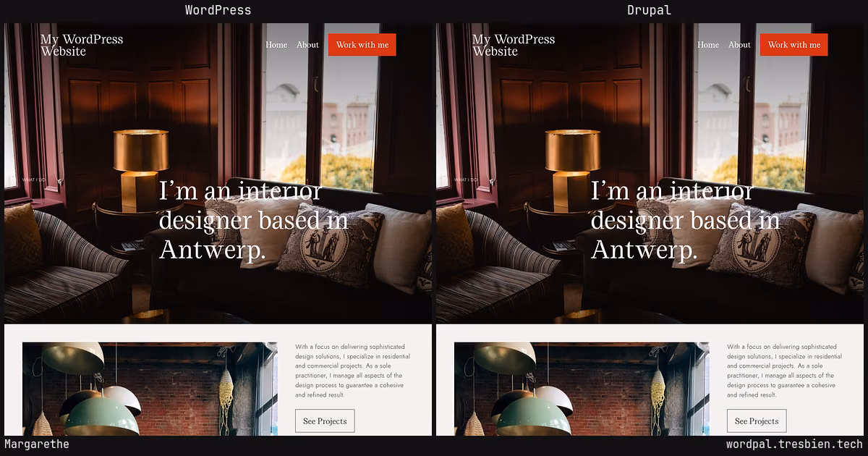Screen dimensions: 868x456
Task: Open About in the WordPress panel navigation
Action: point(307,45)
